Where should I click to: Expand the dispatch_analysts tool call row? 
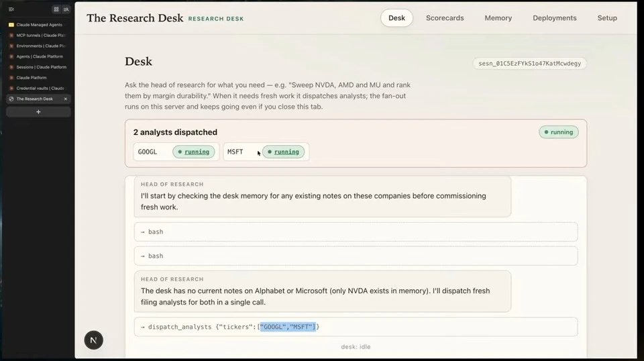356,327
